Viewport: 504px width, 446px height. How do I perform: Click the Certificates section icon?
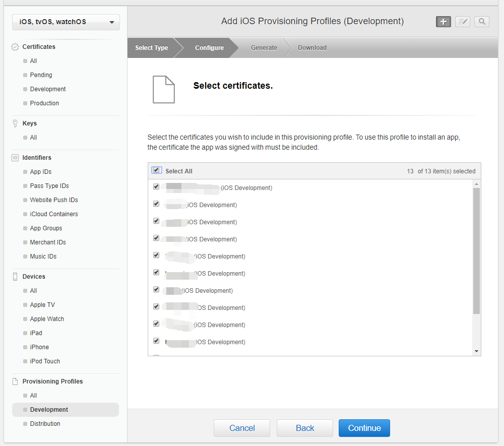tap(15, 47)
